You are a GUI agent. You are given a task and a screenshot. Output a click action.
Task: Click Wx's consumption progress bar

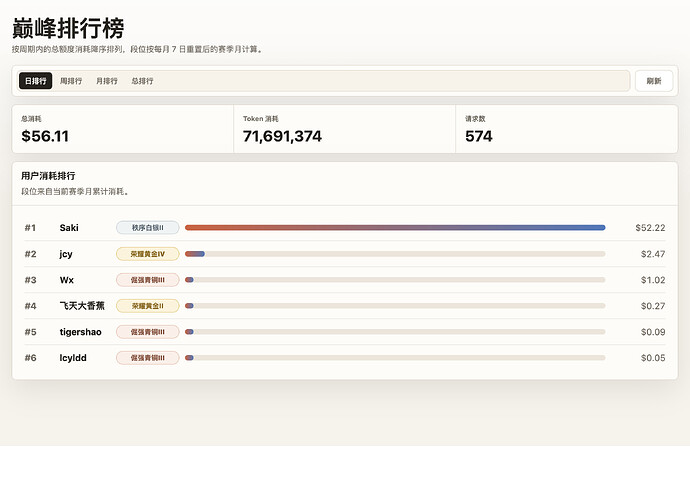pos(395,280)
